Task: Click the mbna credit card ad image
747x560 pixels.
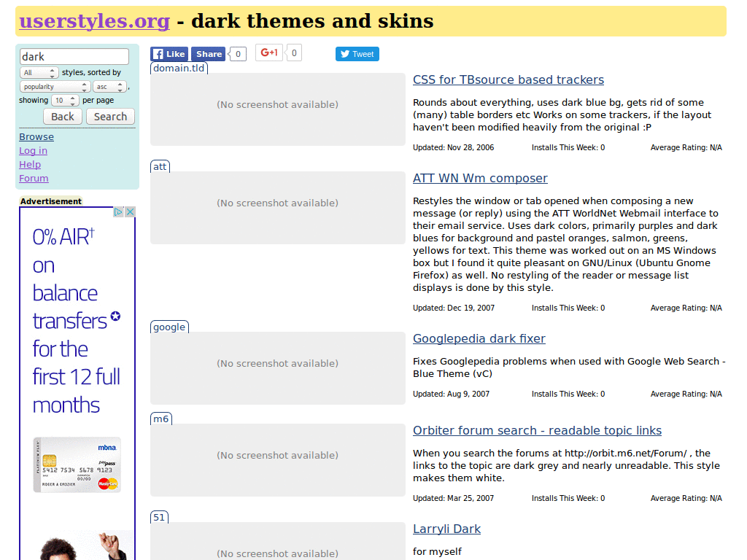Action: click(77, 464)
